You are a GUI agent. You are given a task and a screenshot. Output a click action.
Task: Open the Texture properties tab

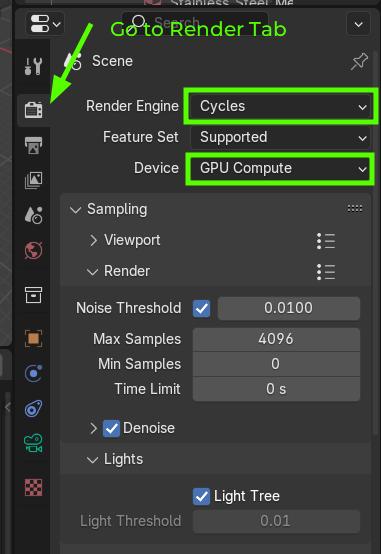(34, 487)
